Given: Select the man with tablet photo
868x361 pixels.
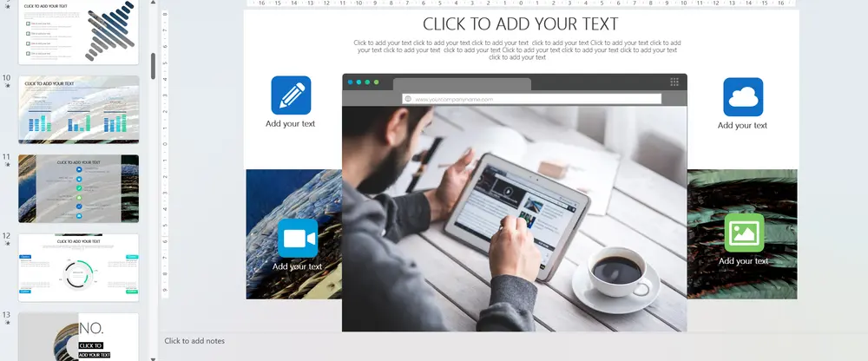Looking at the screenshot, I should tap(514, 219).
